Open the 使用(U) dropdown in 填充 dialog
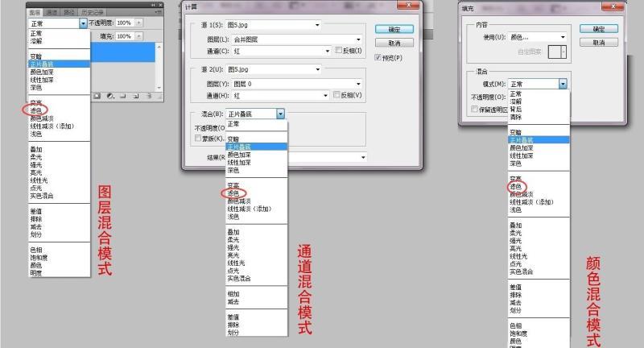The width and height of the screenshot is (644, 348). point(538,37)
